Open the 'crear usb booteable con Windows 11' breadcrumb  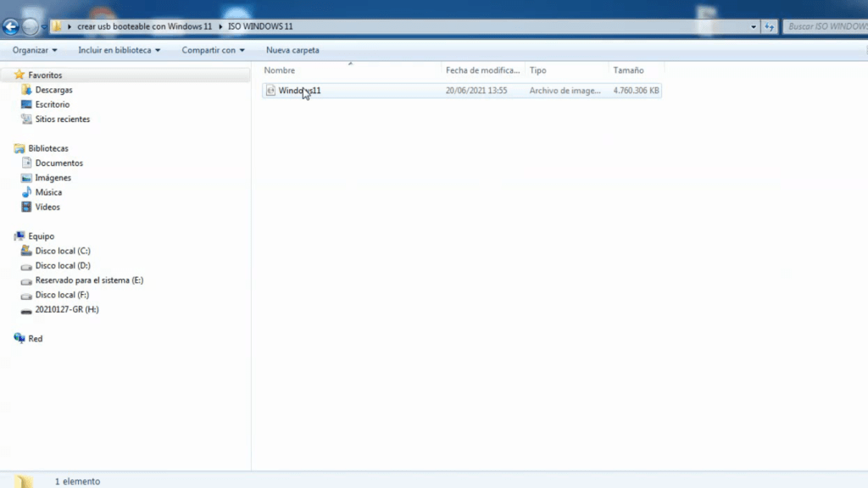(144, 26)
